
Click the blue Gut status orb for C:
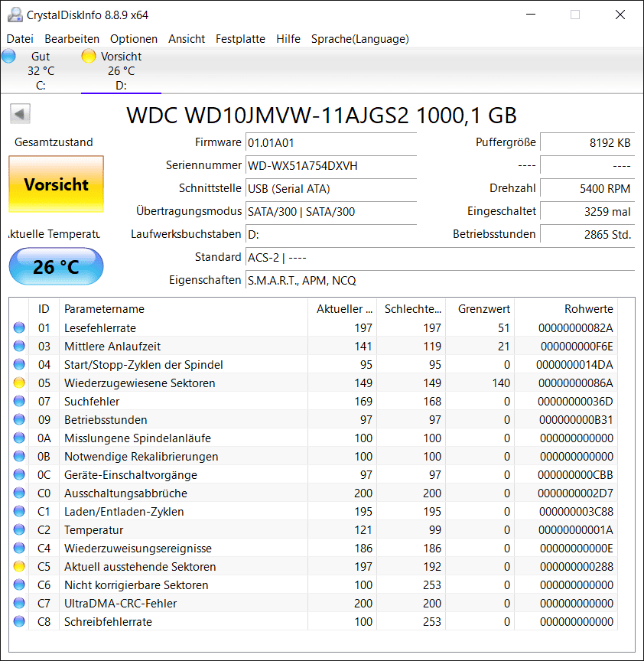[8, 56]
